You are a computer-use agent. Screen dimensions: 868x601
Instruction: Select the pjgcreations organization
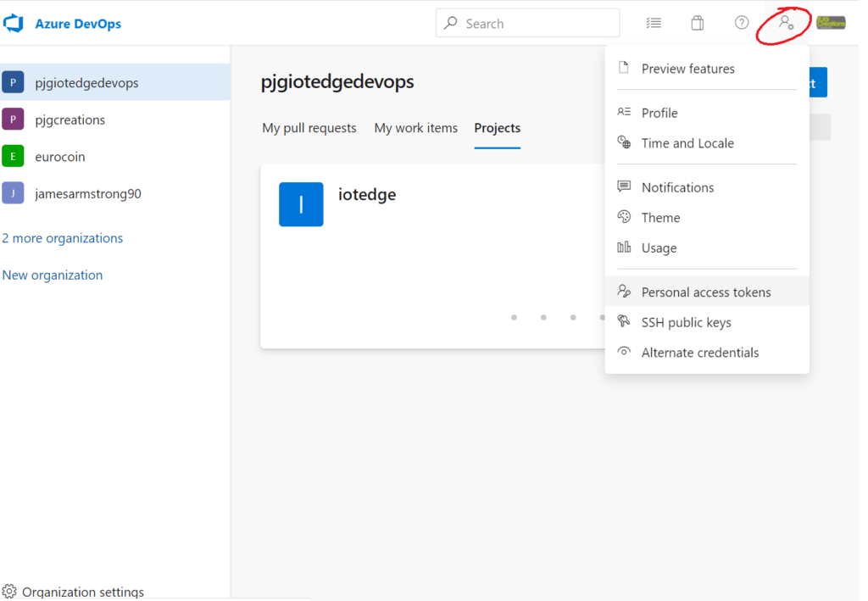click(115, 120)
